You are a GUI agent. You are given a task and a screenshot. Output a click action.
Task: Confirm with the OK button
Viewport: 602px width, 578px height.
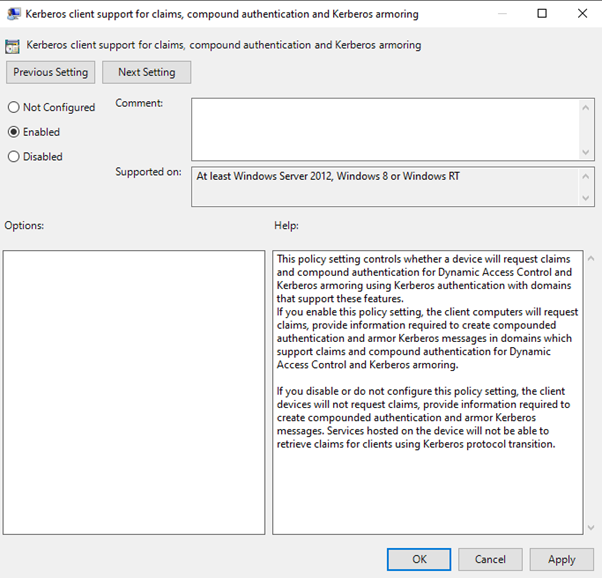(x=419, y=559)
